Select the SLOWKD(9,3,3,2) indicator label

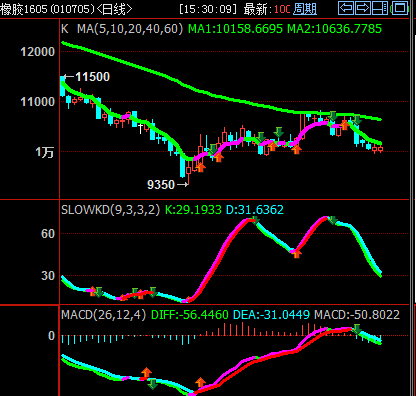(x=110, y=210)
